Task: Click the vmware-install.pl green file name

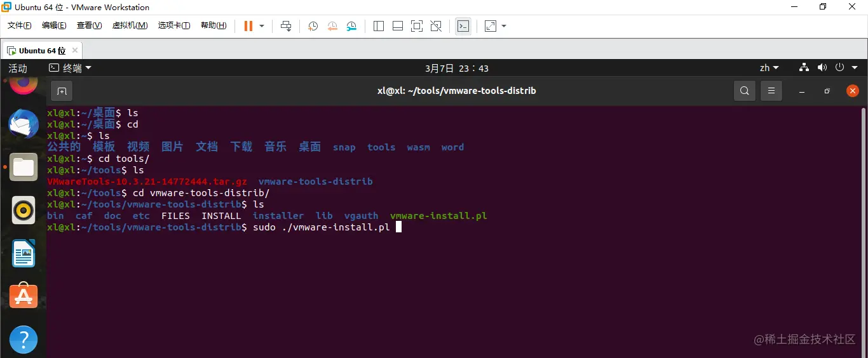Action: (438, 216)
